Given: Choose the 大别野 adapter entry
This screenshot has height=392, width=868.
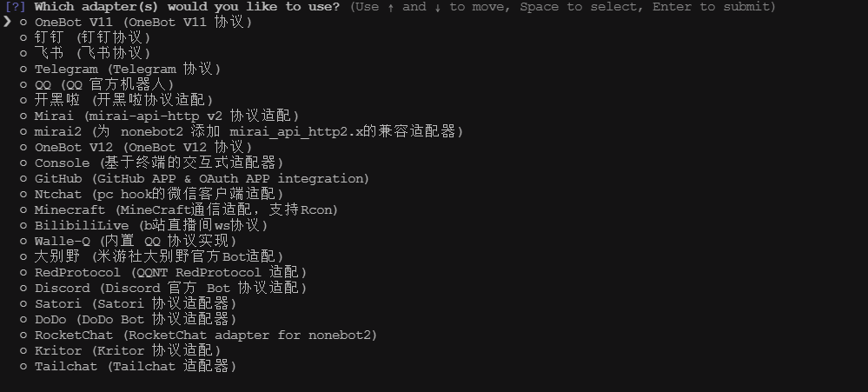Looking at the screenshot, I should tap(151, 257).
